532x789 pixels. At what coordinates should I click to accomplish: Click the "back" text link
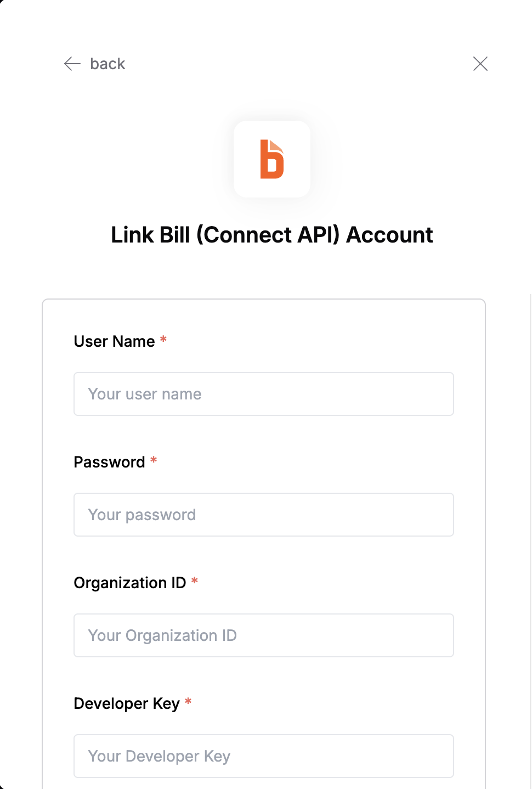click(x=107, y=64)
